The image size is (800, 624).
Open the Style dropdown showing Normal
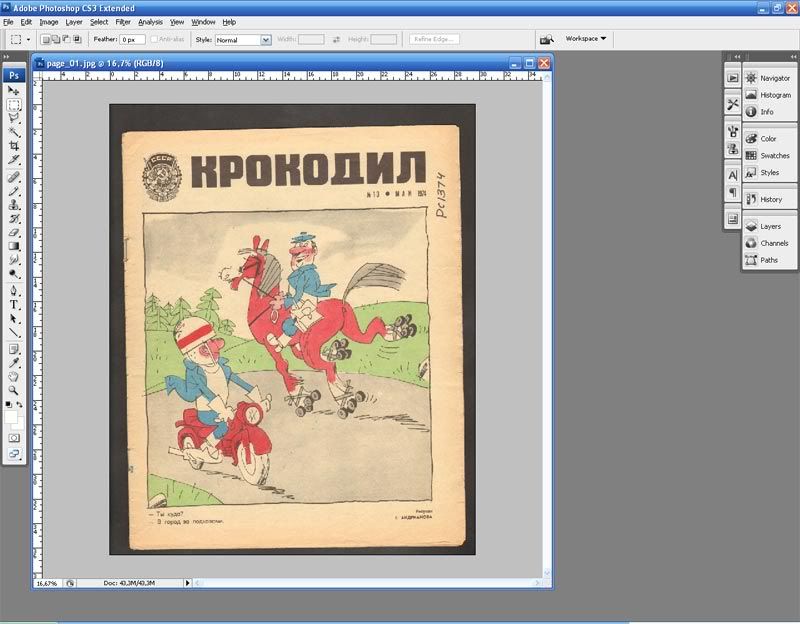[x=243, y=40]
